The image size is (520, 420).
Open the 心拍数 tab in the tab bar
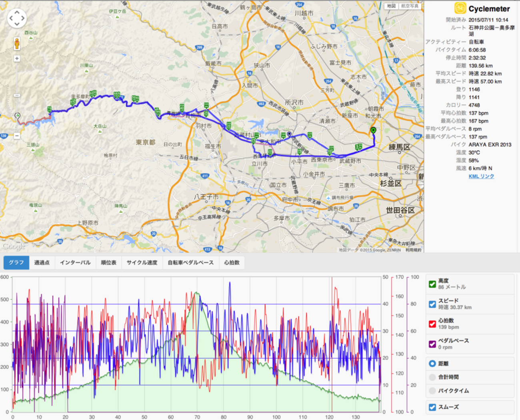pyautogui.click(x=232, y=263)
